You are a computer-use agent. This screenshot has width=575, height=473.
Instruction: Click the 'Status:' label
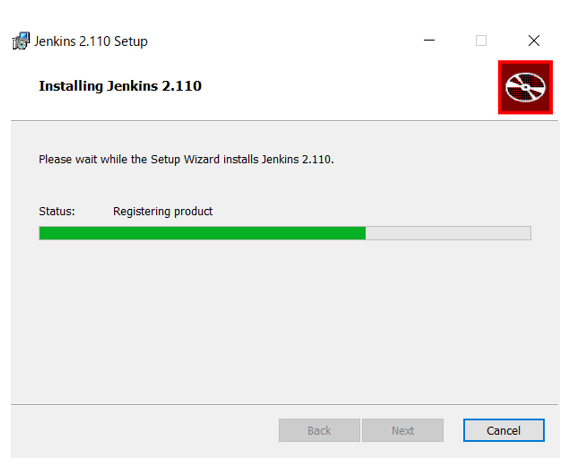click(57, 211)
